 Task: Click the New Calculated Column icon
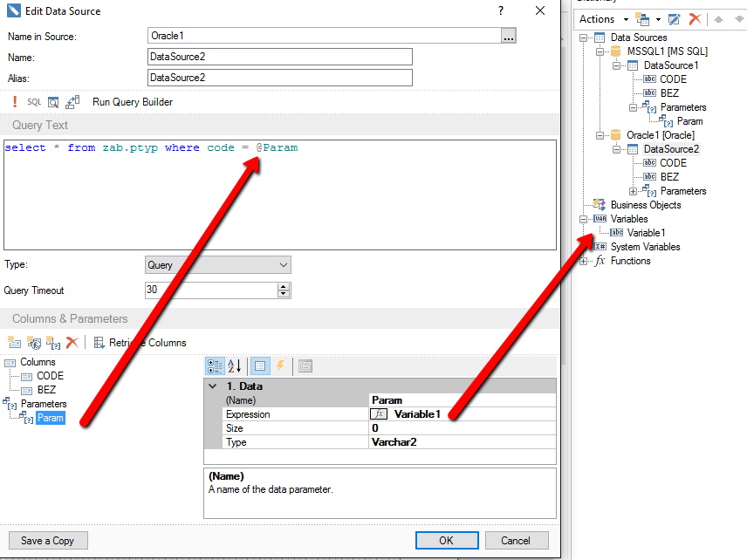(34, 342)
